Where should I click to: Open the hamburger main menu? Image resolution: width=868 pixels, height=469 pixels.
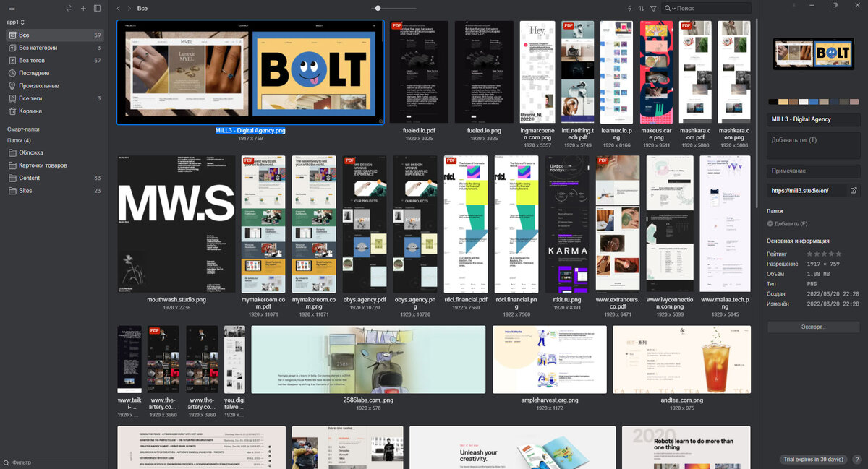pyautogui.click(x=10, y=8)
